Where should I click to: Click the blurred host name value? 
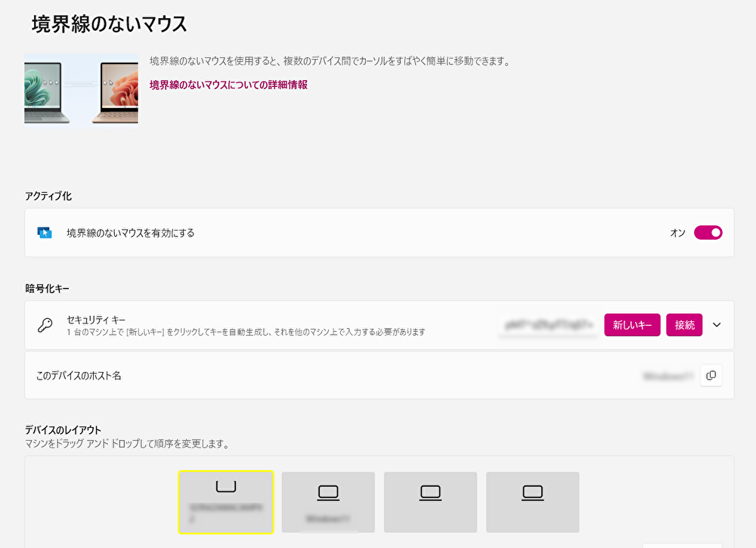[668, 376]
